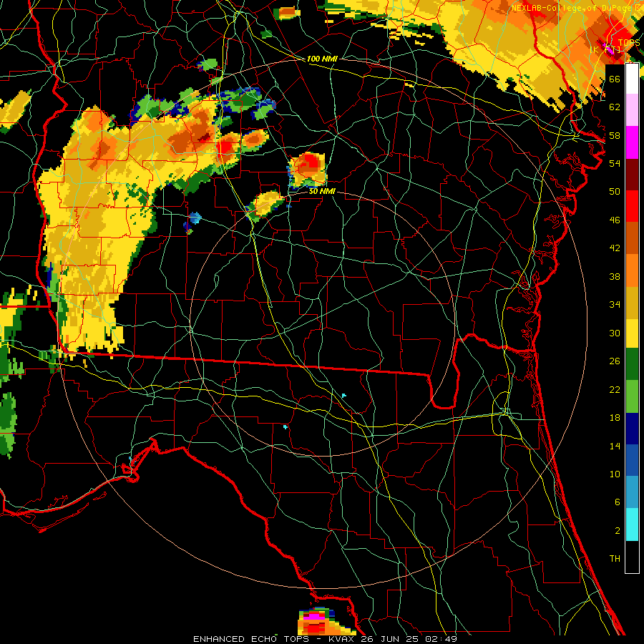Click the white swatch in the tops legend
Viewport: 644px width, 644px height.
pyautogui.click(x=632, y=79)
